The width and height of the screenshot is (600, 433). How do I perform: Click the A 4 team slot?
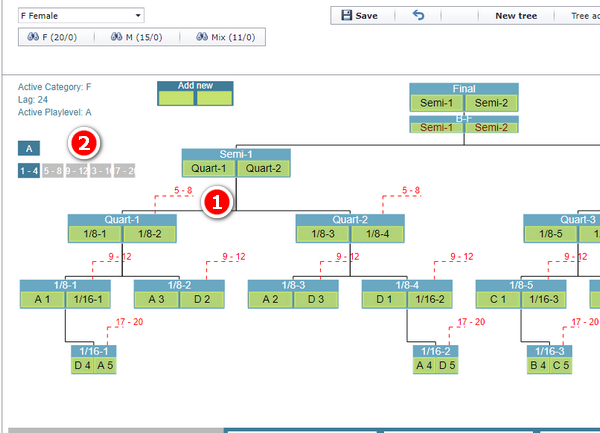point(424,365)
